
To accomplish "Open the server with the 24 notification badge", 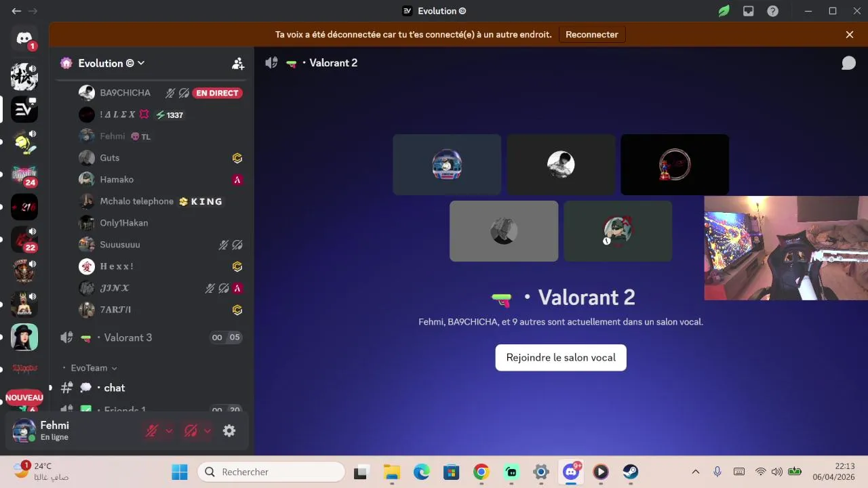I will (x=24, y=174).
